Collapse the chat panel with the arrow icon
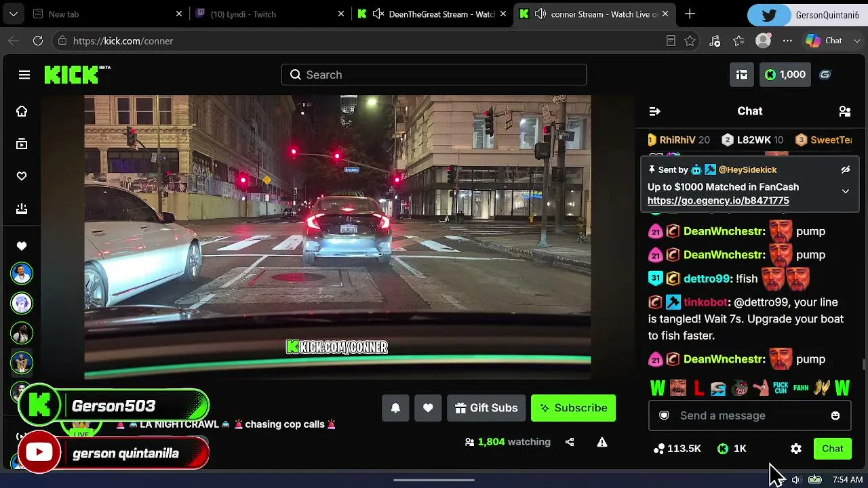Viewport: 868px width, 488px height. click(654, 111)
